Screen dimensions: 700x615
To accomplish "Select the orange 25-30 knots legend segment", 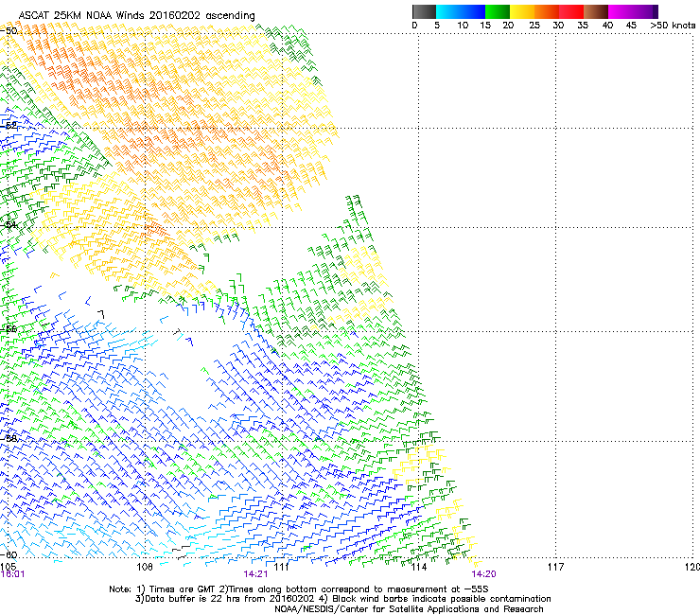I will pyautogui.click(x=547, y=11).
